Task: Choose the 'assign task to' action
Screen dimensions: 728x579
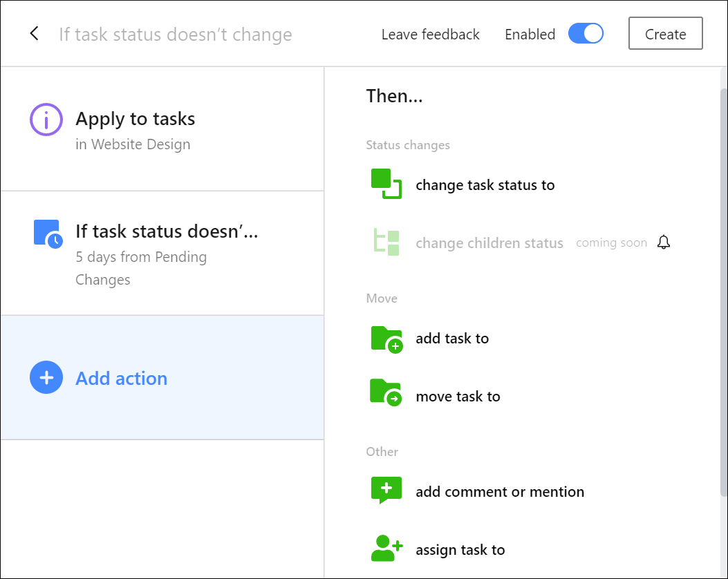Action: tap(460, 550)
